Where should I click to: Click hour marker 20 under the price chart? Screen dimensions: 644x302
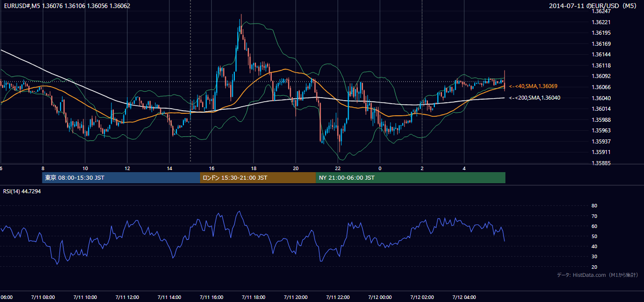296,168
